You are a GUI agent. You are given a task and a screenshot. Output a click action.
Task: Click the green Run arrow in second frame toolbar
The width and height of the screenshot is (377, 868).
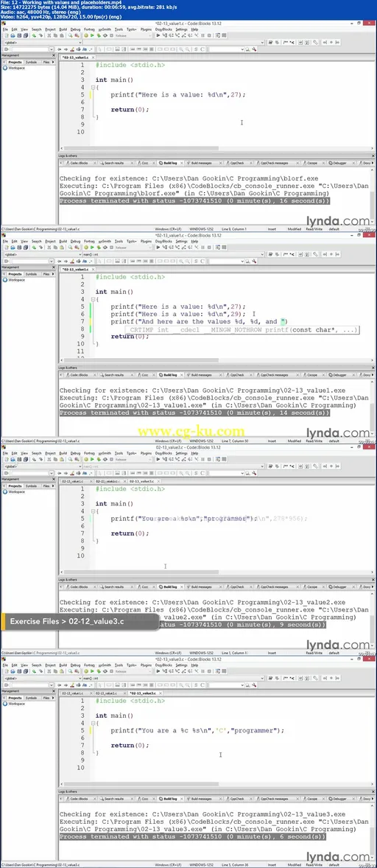pyautogui.click(x=94, y=248)
